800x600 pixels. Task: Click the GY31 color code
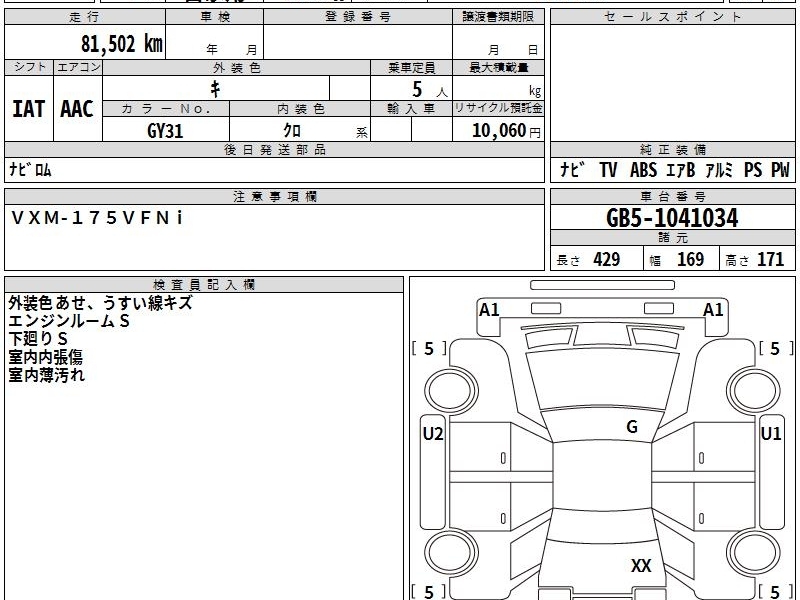pos(165,131)
